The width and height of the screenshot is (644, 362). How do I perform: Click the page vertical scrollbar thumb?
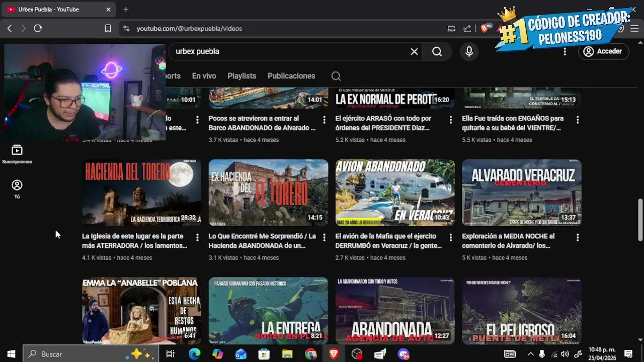coord(640,220)
